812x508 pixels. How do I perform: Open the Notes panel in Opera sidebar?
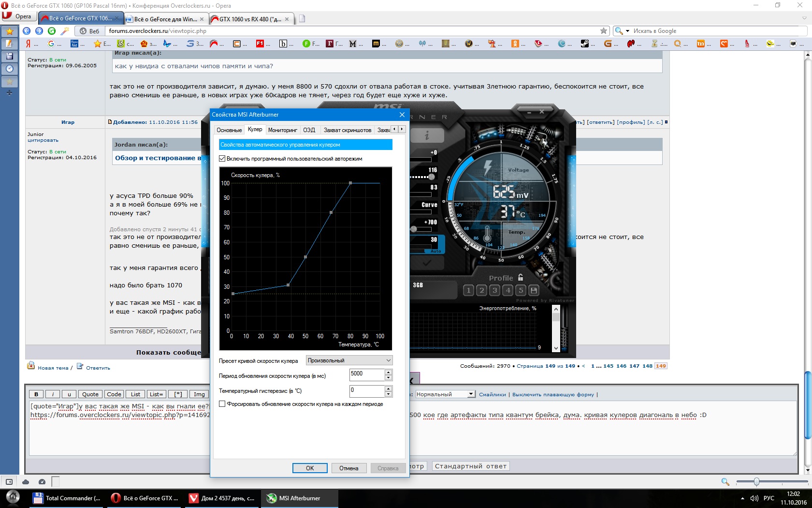[x=9, y=44]
